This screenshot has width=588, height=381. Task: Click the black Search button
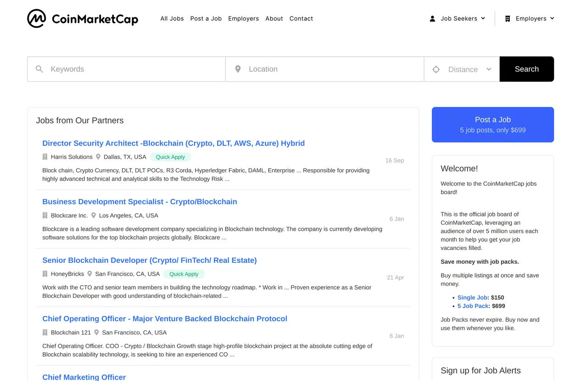click(x=527, y=69)
